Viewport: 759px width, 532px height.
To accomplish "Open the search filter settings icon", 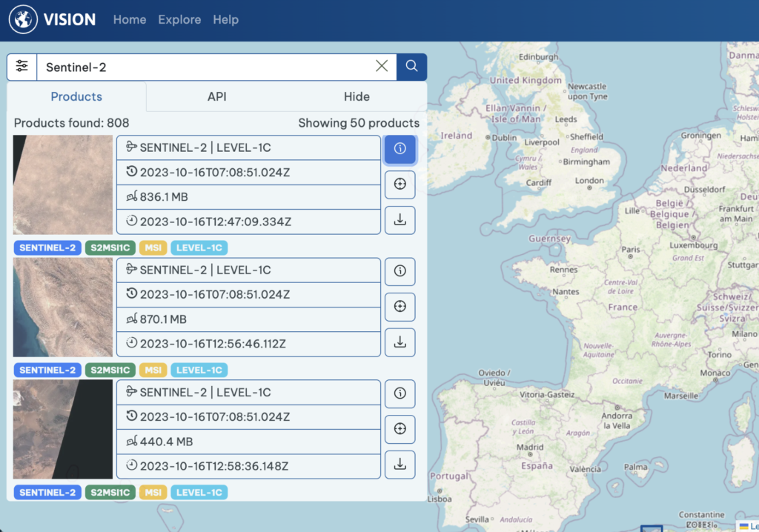I will point(21,67).
